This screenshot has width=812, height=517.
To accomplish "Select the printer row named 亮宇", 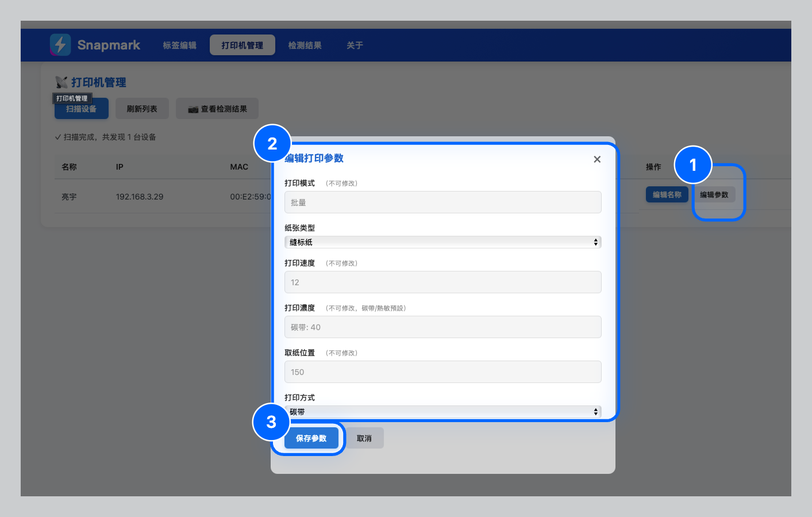I will pos(69,197).
